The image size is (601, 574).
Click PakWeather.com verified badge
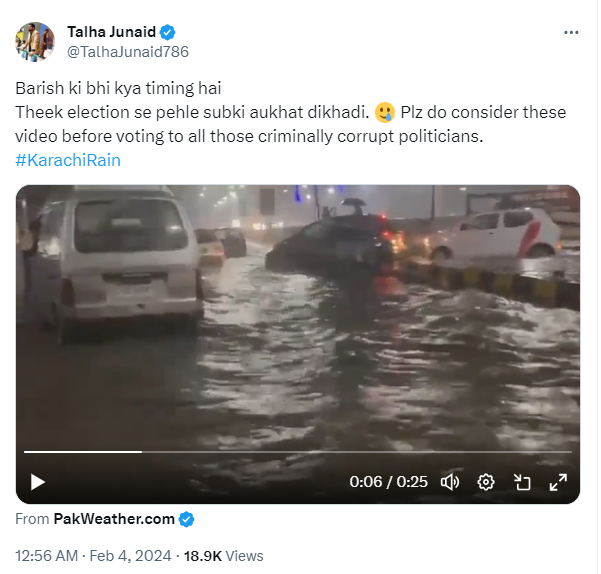(187, 520)
